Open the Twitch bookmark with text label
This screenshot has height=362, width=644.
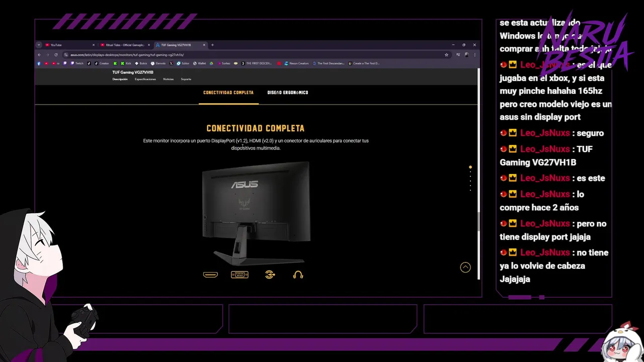pyautogui.click(x=77, y=63)
